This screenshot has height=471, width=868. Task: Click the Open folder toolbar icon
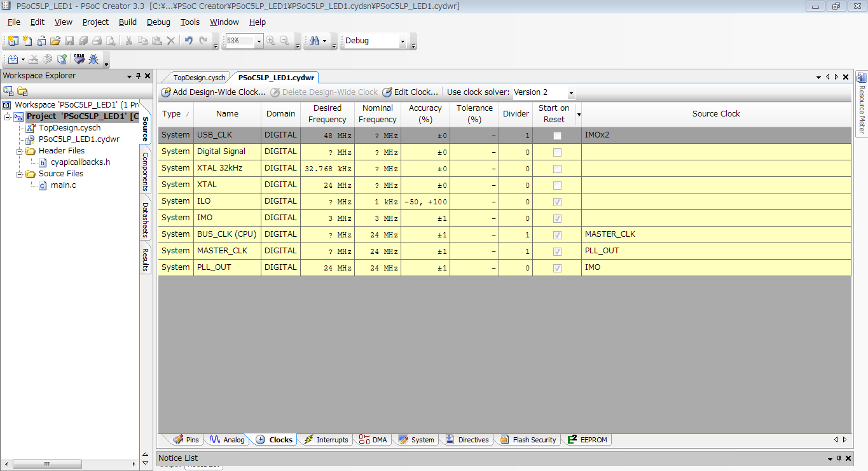(x=55, y=41)
